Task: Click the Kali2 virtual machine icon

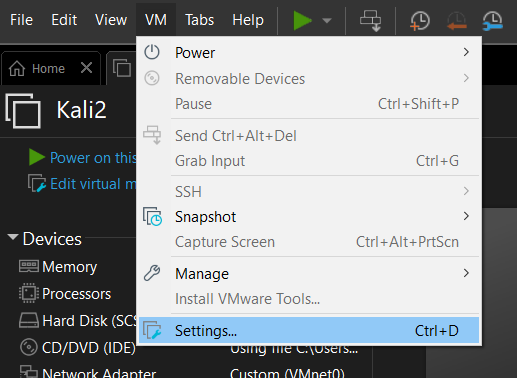Action: coord(23,111)
